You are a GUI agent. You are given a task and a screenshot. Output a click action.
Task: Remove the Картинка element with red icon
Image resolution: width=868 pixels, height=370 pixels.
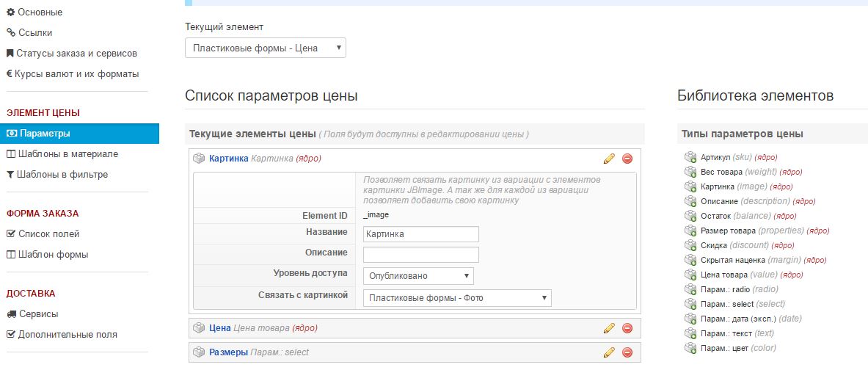627,159
